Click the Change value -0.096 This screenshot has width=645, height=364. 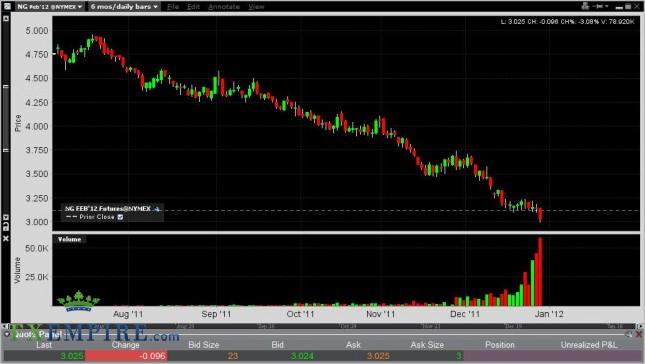pyautogui.click(x=153, y=356)
